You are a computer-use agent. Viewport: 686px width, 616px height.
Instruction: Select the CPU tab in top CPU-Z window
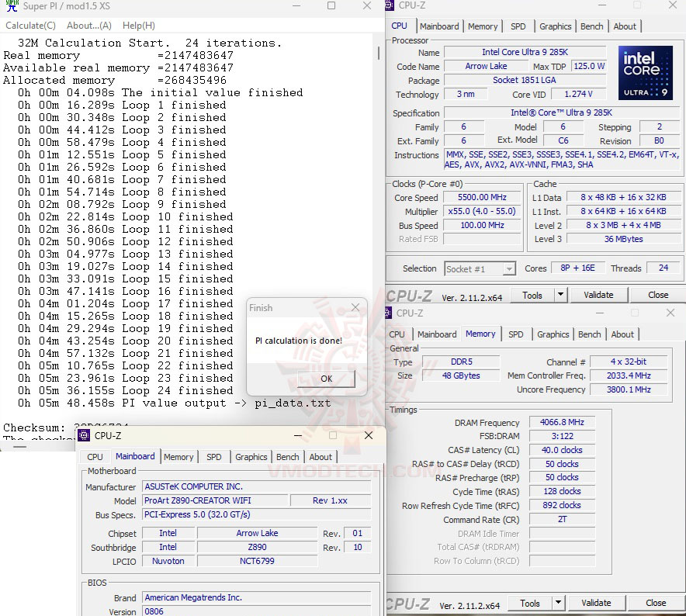[x=399, y=26]
